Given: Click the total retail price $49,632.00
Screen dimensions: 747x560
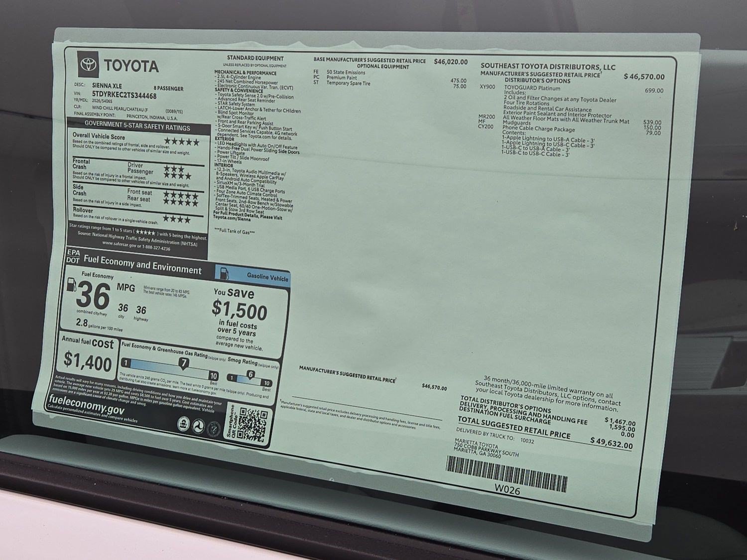Looking at the screenshot, I should pyautogui.click(x=611, y=443).
